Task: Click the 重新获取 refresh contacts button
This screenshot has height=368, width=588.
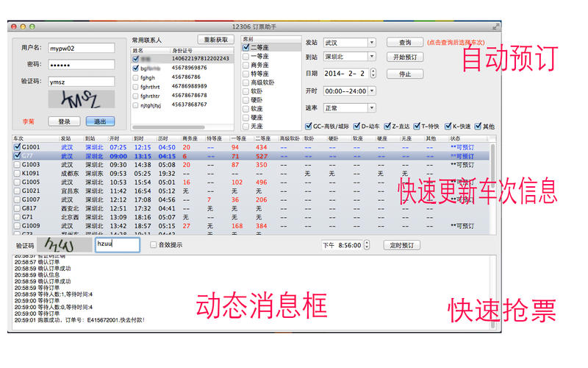Action: pyautogui.click(x=215, y=40)
